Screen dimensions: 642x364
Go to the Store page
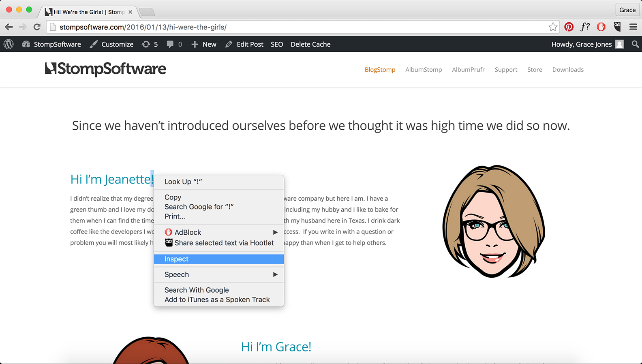tap(535, 70)
